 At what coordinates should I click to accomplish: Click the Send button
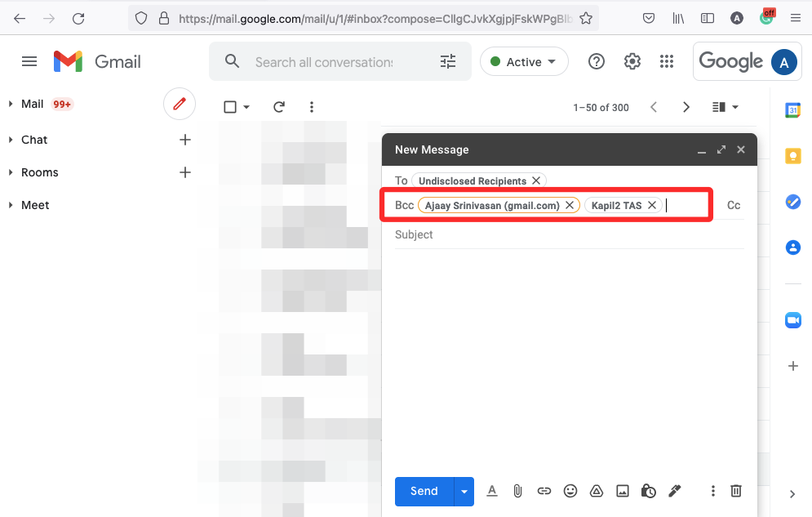[423, 491]
